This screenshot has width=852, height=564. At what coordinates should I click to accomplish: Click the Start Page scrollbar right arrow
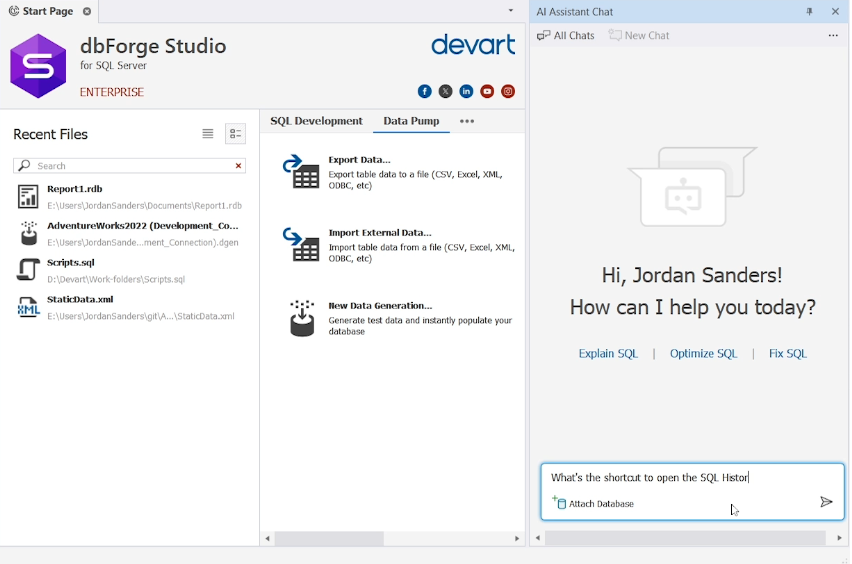point(517,538)
